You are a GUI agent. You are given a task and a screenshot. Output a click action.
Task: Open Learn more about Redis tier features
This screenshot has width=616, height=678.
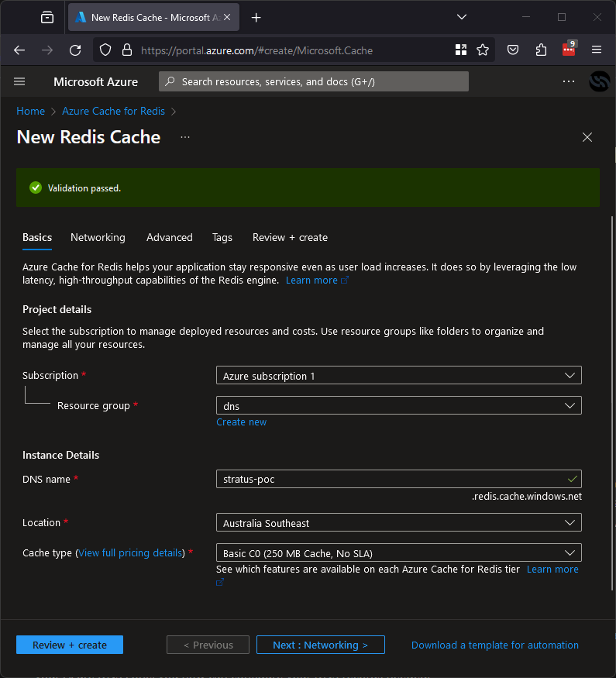[552, 570]
